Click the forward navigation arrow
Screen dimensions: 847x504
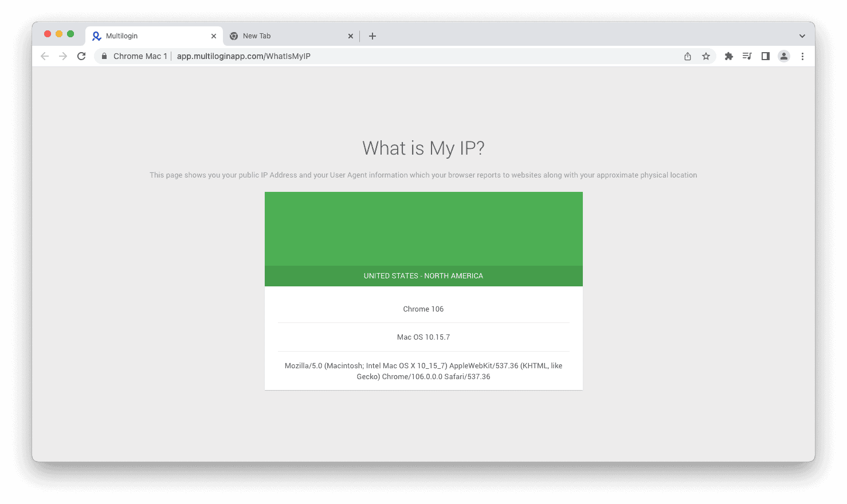pyautogui.click(x=63, y=56)
